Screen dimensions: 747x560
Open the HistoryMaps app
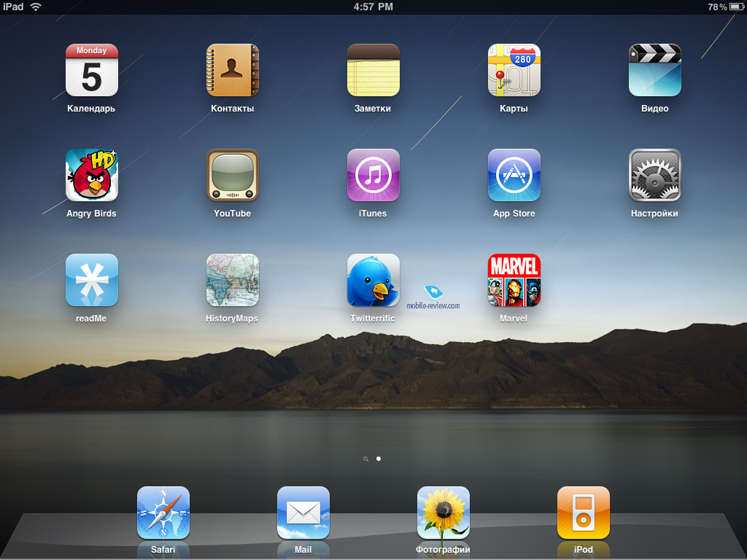[233, 280]
